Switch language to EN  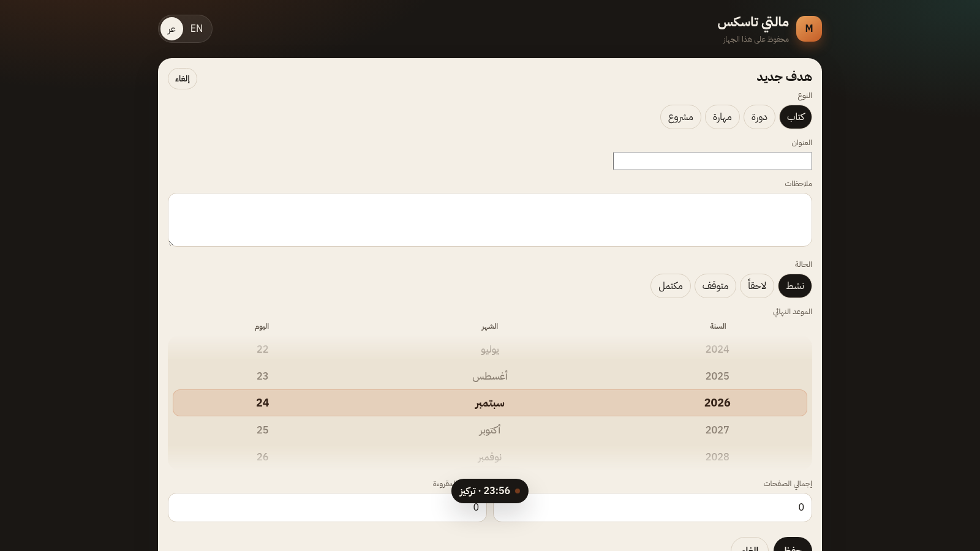[197, 29]
